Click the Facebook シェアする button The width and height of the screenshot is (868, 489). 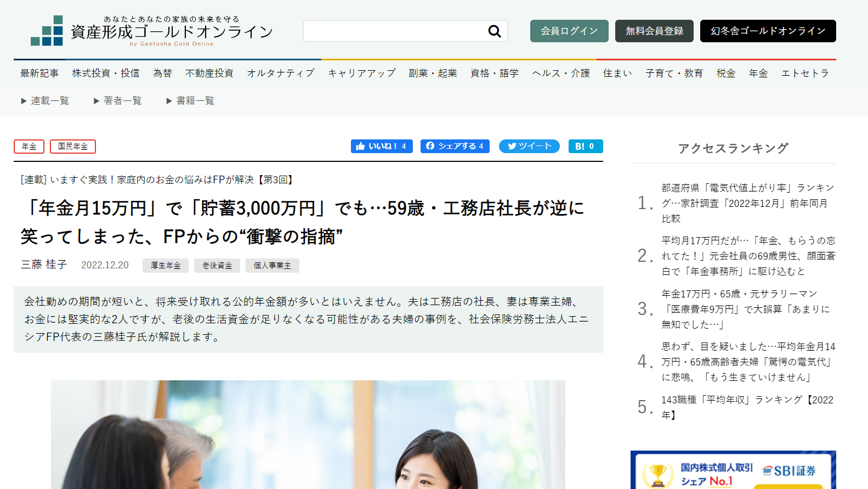pyautogui.click(x=455, y=146)
